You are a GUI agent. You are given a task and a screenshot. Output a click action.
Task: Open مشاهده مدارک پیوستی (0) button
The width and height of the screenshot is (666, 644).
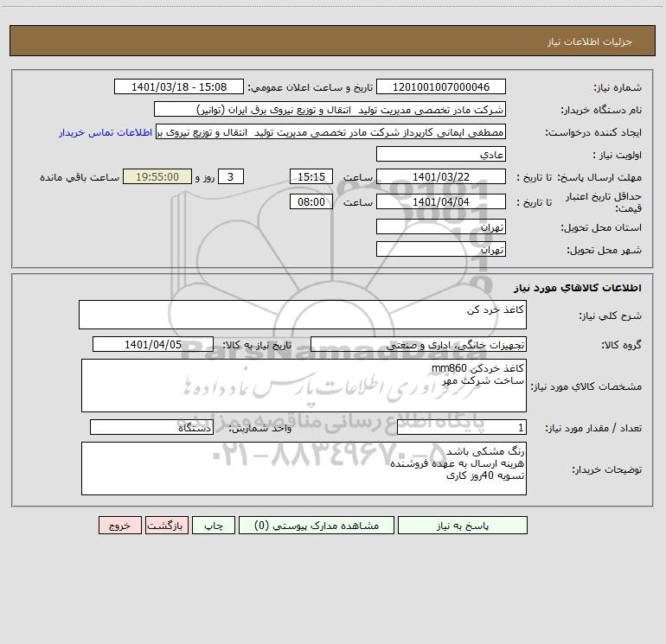pyautogui.click(x=317, y=526)
